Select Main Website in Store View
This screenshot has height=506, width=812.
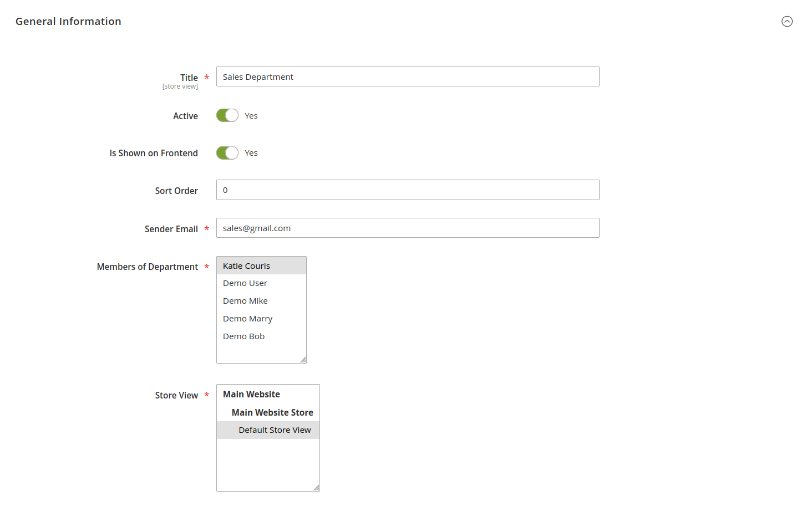[251, 395]
